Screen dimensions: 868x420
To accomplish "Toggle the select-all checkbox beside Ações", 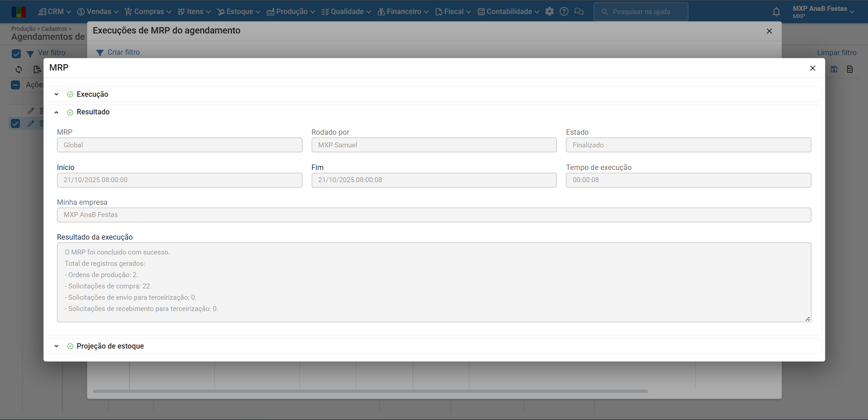I will point(15,85).
